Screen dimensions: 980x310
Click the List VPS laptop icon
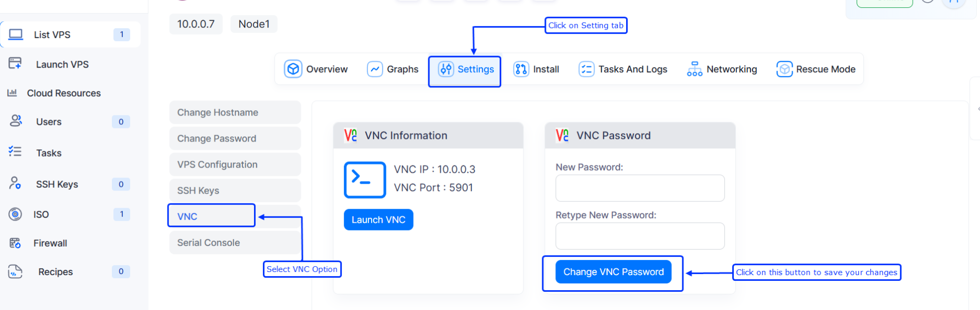click(x=16, y=34)
